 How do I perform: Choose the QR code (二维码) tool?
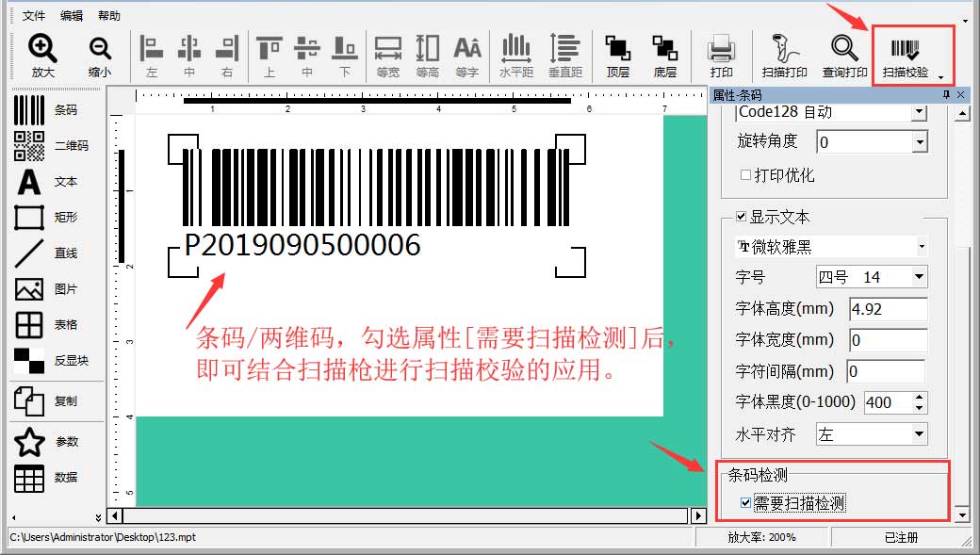[x=29, y=146]
